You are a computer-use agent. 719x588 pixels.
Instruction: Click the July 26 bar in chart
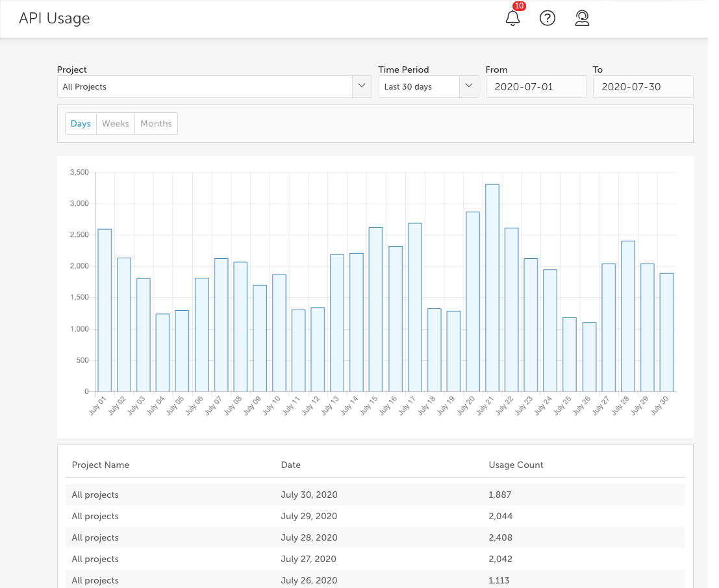pyautogui.click(x=589, y=356)
